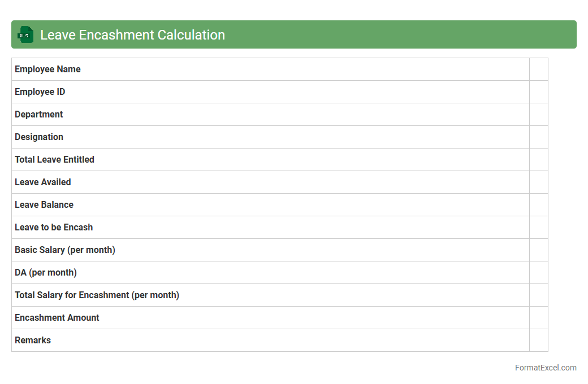588x384 pixels.
Task: Open the FormatExcel.com link
Action: [x=545, y=368]
